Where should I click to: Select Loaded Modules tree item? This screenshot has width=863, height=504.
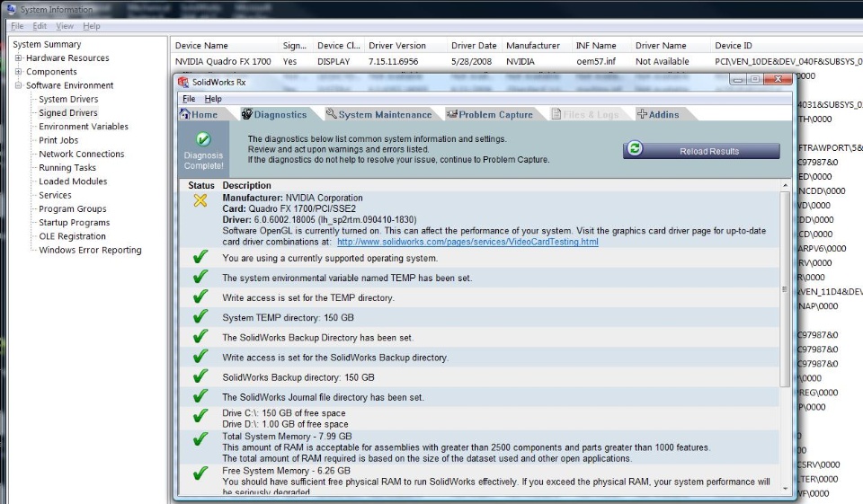pos(73,181)
